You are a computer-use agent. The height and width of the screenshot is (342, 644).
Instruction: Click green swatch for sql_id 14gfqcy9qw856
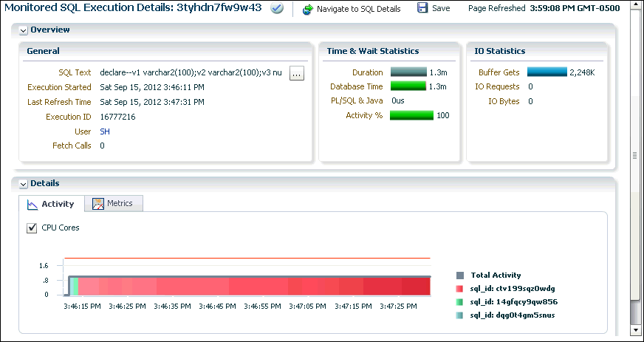pyautogui.click(x=460, y=301)
